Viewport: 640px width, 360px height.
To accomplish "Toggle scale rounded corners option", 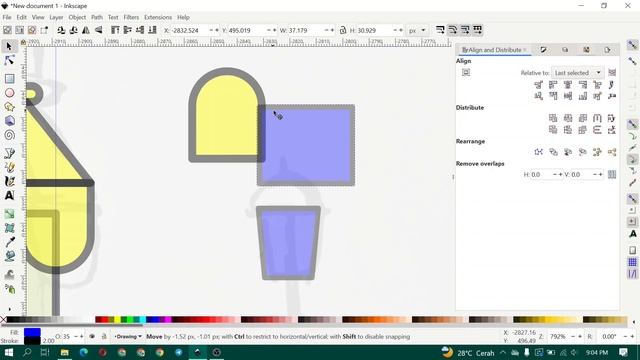I will click(x=453, y=30).
